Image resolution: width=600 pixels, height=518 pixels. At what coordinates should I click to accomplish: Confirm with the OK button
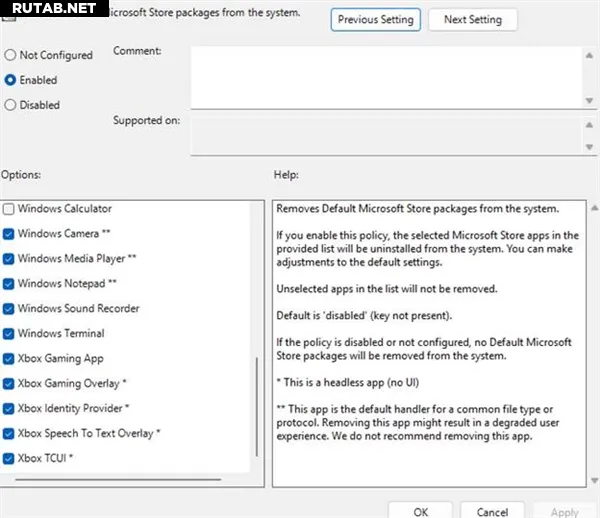click(x=420, y=511)
